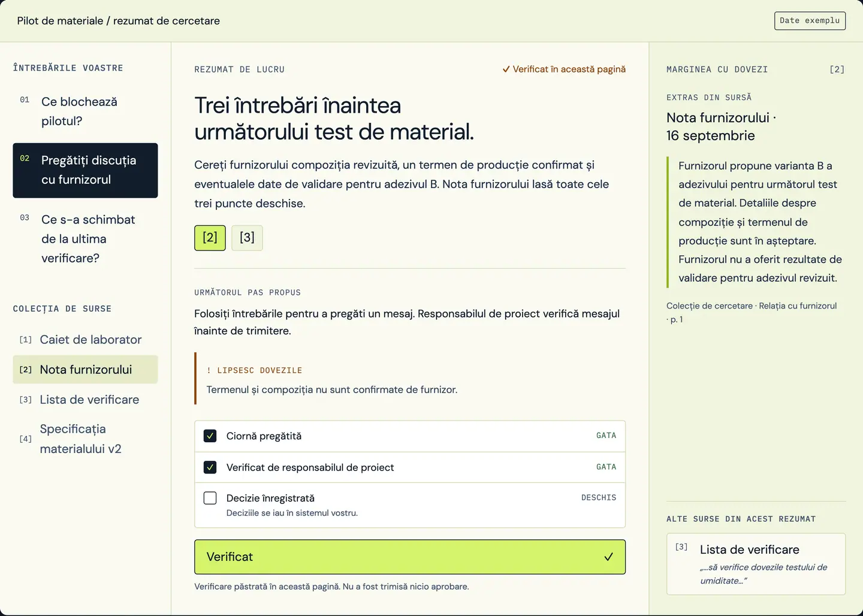Select source [2] Nota furnizorului
Screen dimensions: 863x616
pos(85,370)
